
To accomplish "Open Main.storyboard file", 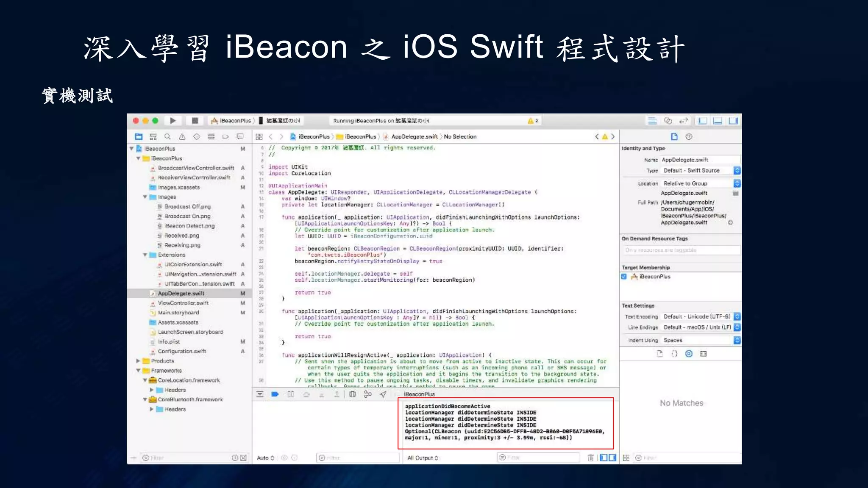I will tap(178, 313).
